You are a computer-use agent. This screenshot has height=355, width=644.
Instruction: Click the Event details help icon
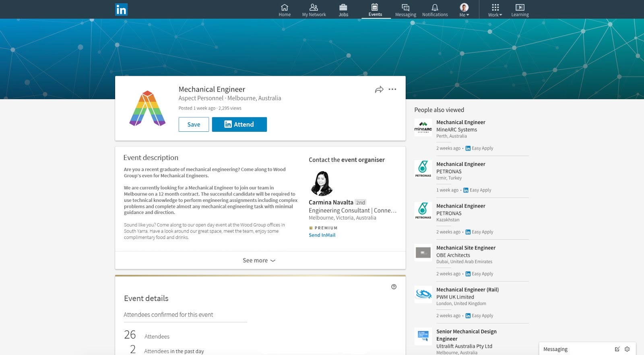pyautogui.click(x=394, y=287)
